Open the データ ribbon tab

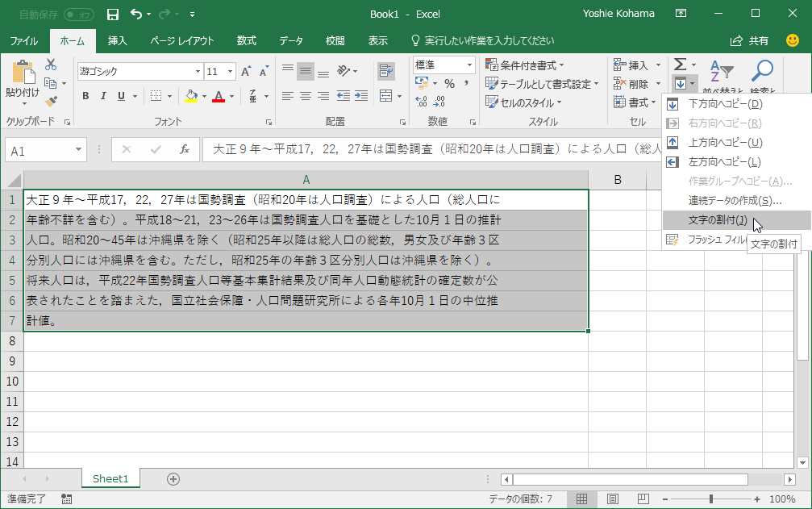pos(291,41)
